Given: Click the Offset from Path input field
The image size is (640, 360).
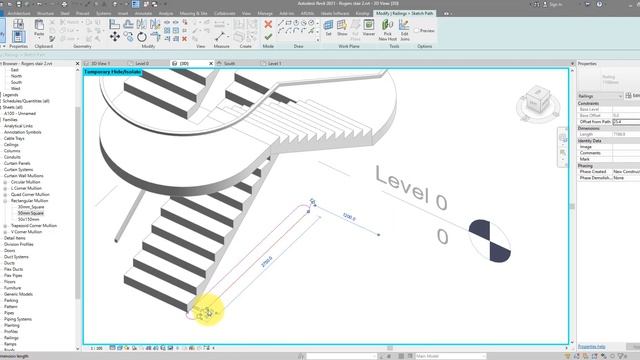Looking at the screenshot, I should point(626,122).
